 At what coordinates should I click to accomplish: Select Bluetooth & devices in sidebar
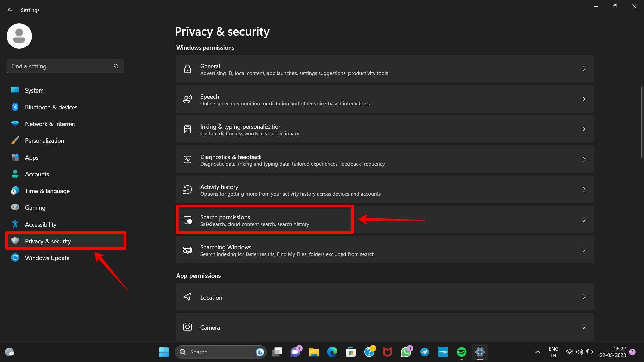point(51,107)
